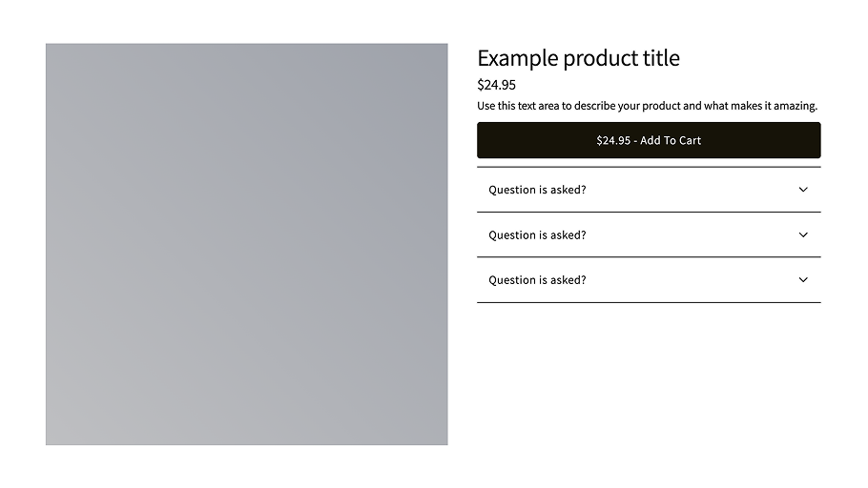Screen dimensions: 868x488
Task: Click the "Example product title" heading
Action: click(x=578, y=58)
